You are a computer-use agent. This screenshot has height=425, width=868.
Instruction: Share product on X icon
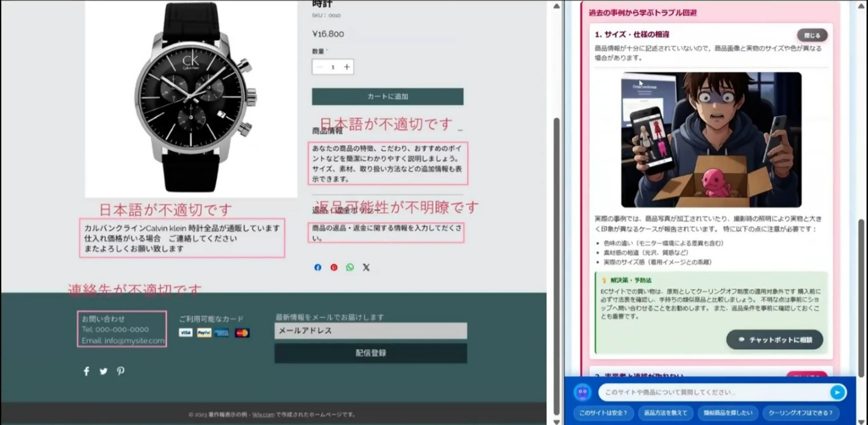click(x=366, y=267)
